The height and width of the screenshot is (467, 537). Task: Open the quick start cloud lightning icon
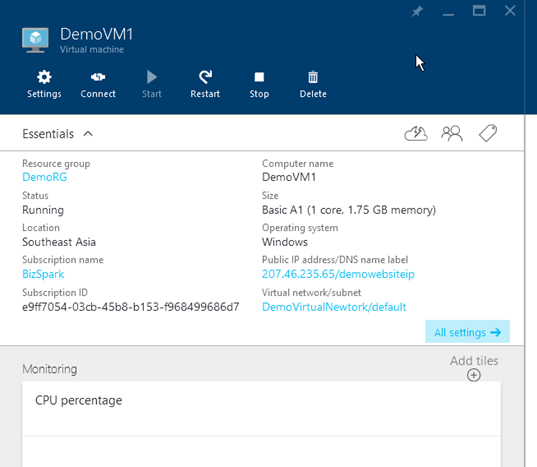416,134
